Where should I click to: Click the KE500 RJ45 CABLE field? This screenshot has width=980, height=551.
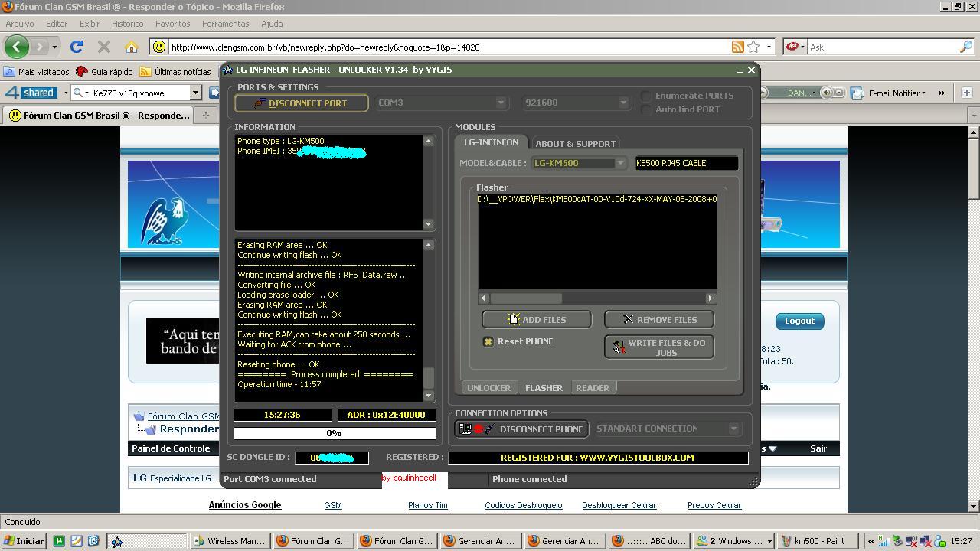pos(686,163)
